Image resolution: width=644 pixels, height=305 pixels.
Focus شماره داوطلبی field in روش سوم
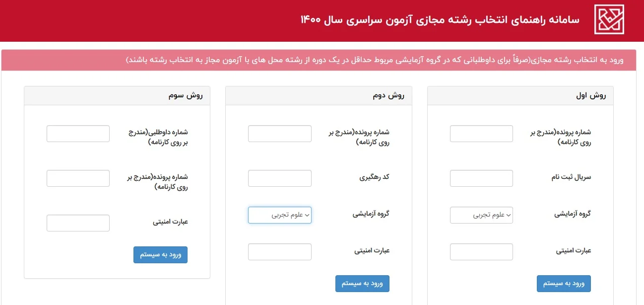78,134
